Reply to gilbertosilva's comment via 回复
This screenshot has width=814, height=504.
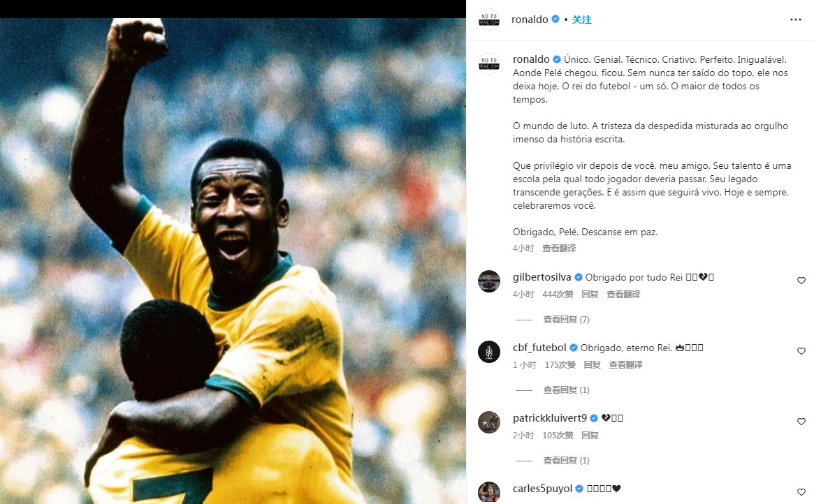pyautogui.click(x=590, y=295)
